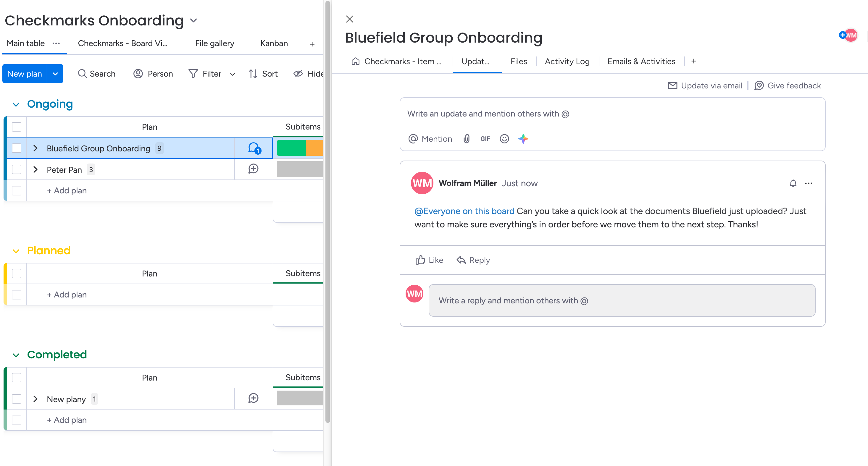Filter by Person icon
The width and height of the screenshot is (868, 466).
tap(138, 73)
